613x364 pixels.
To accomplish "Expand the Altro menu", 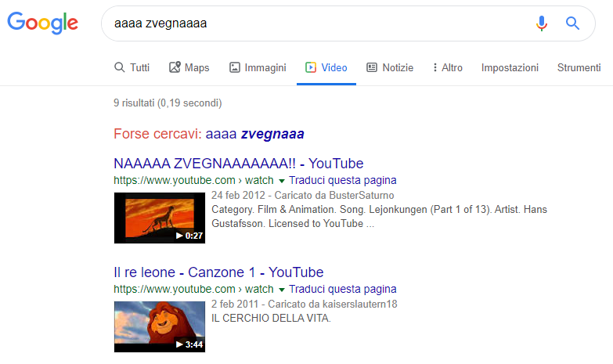I will click(x=448, y=67).
